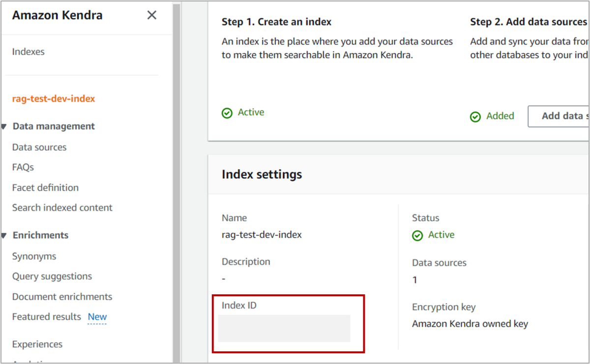The height and width of the screenshot is (364, 590).
Task: Click the Enrichments section heading
Action: (x=41, y=235)
